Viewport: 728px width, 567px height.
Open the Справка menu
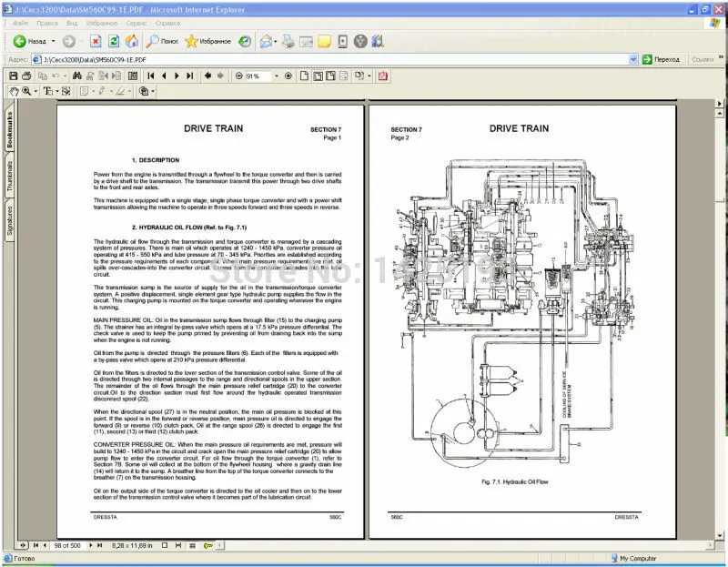(167, 22)
